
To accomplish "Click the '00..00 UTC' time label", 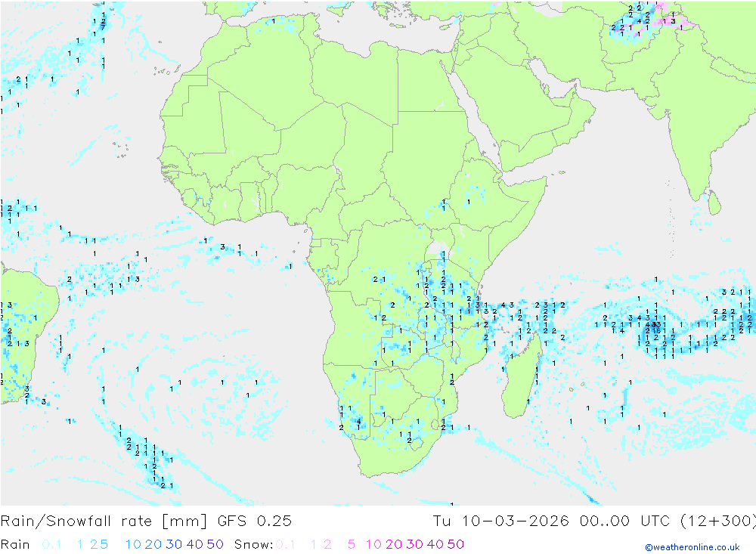I will 625,522.
